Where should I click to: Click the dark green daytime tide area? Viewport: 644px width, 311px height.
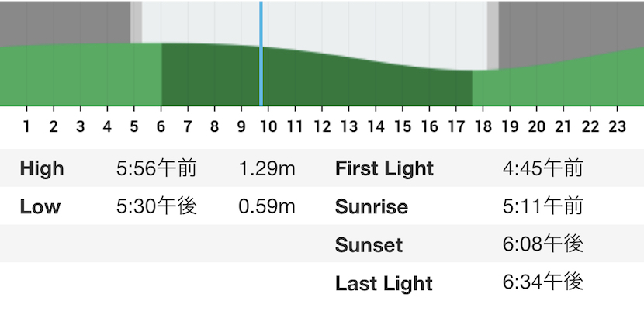coord(317,82)
